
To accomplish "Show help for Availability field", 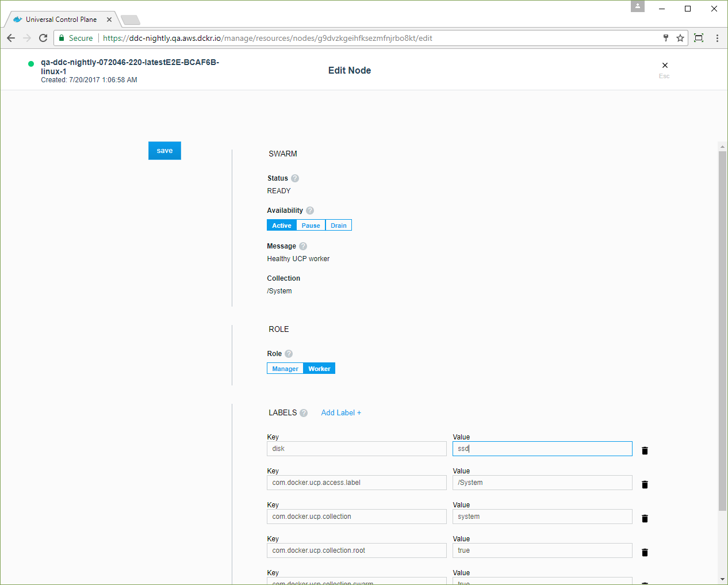I will pos(310,211).
